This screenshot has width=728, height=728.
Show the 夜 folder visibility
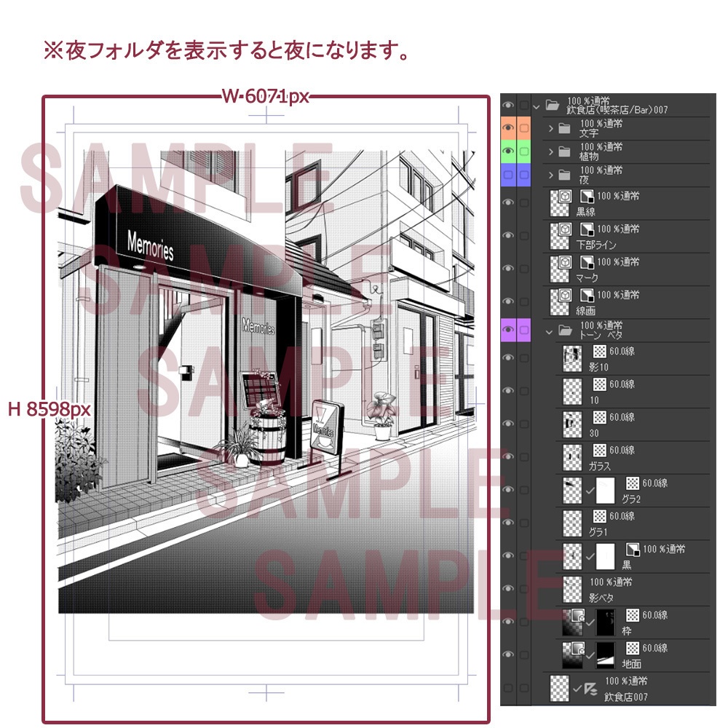tap(510, 174)
